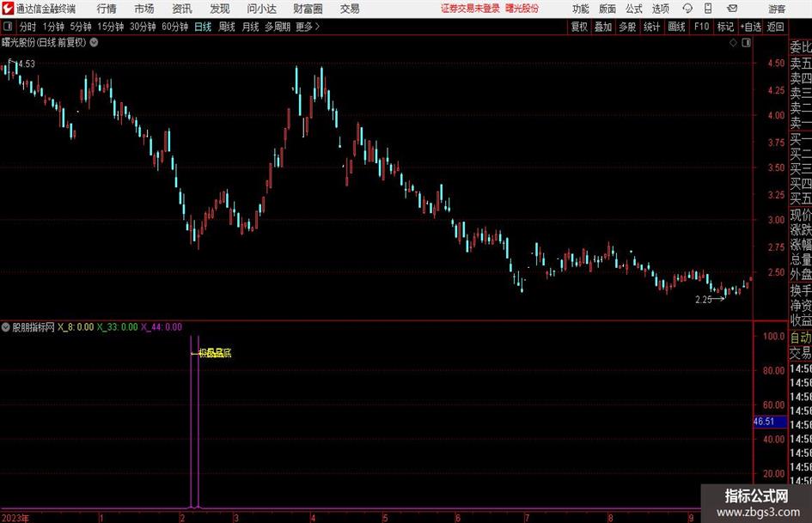This screenshot has width=812, height=523.
Task: Select the 月线 monthly period
Action: (251, 27)
